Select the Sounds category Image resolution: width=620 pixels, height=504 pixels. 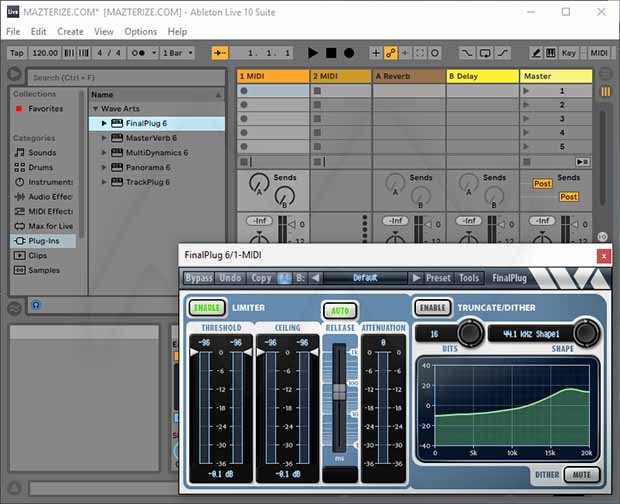tap(42, 153)
